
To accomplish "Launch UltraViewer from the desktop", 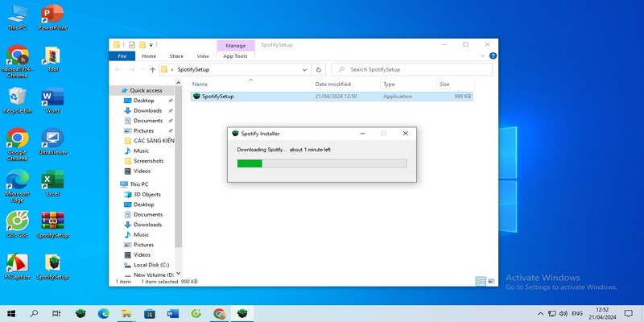I will [x=52, y=142].
